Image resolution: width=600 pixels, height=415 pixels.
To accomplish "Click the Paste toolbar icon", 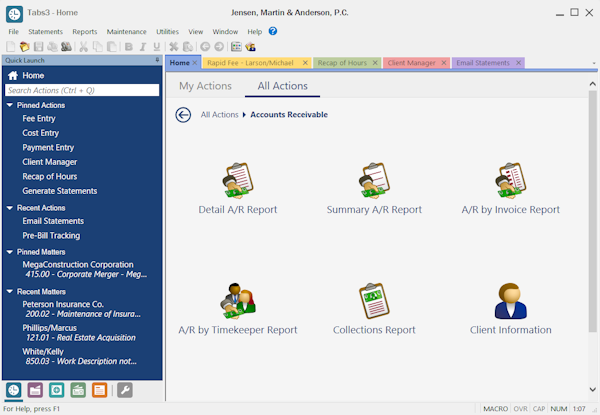I will coord(111,47).
